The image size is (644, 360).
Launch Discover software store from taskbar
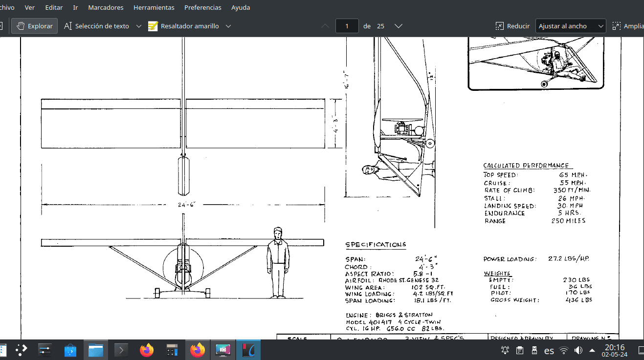coord(70,350)
